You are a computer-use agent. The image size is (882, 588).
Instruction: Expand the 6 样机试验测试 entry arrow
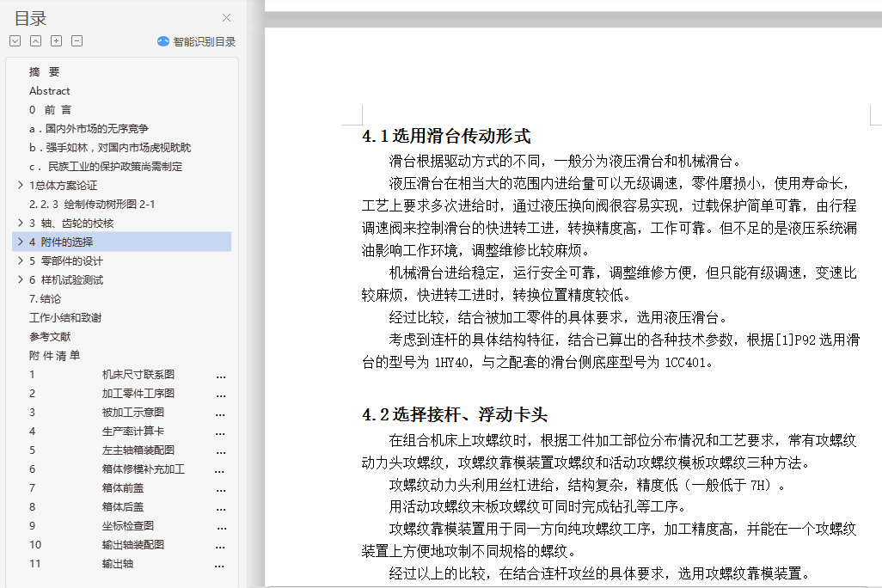point(21,279)
